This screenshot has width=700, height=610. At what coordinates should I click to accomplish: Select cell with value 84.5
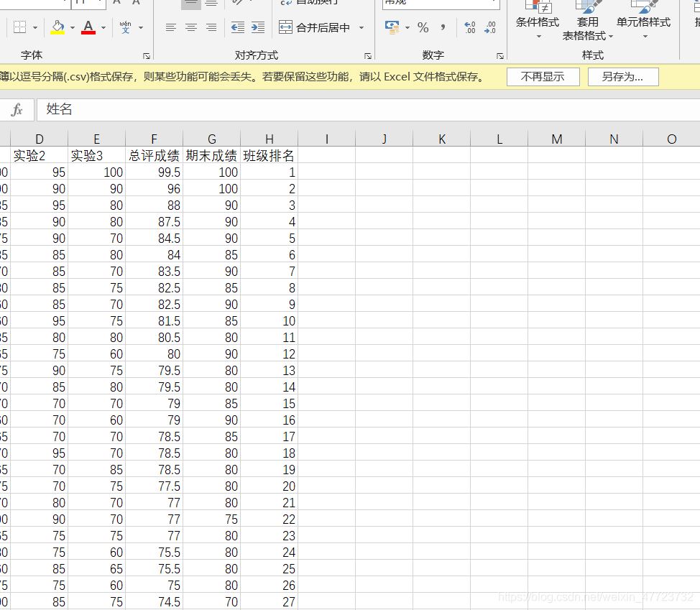pyautogui.click(x=154, y=239)
